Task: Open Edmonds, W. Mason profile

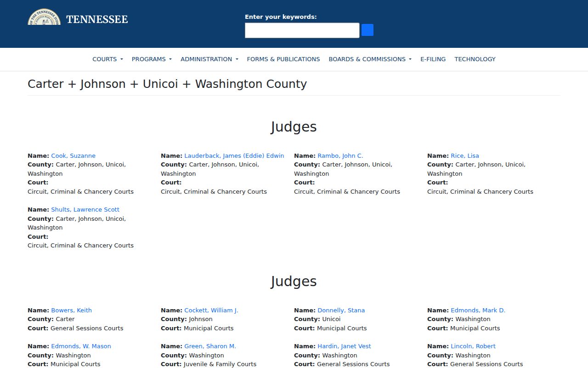Action: (81, 346)
